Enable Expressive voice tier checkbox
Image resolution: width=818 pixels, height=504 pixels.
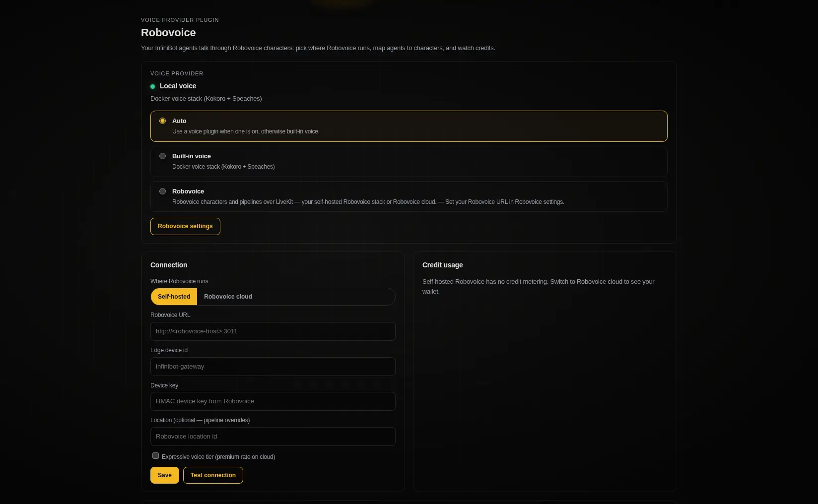coord(155,456)
